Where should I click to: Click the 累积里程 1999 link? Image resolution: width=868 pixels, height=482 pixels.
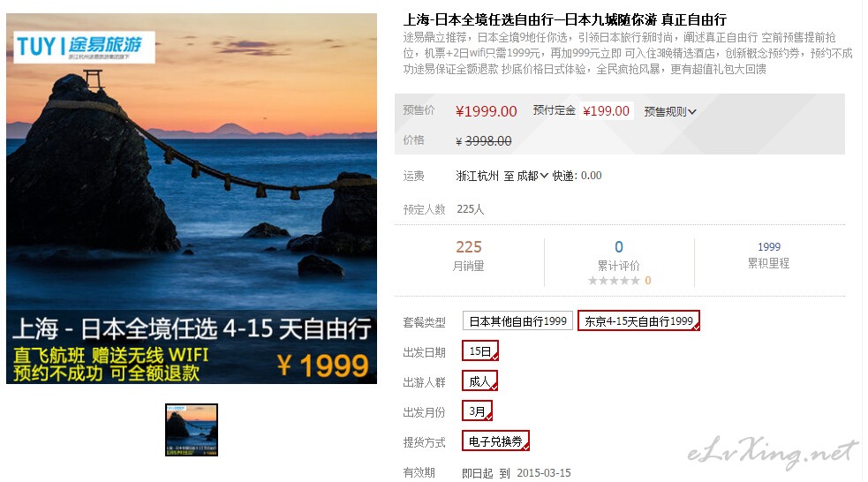coord(768,255)
